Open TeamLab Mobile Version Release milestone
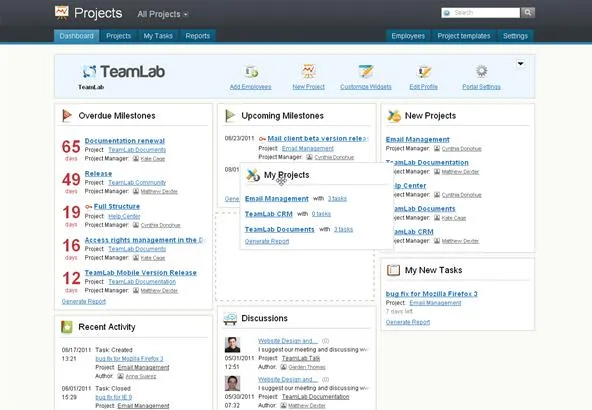Viewport: 592px width, 410px height. pos(140,273)
